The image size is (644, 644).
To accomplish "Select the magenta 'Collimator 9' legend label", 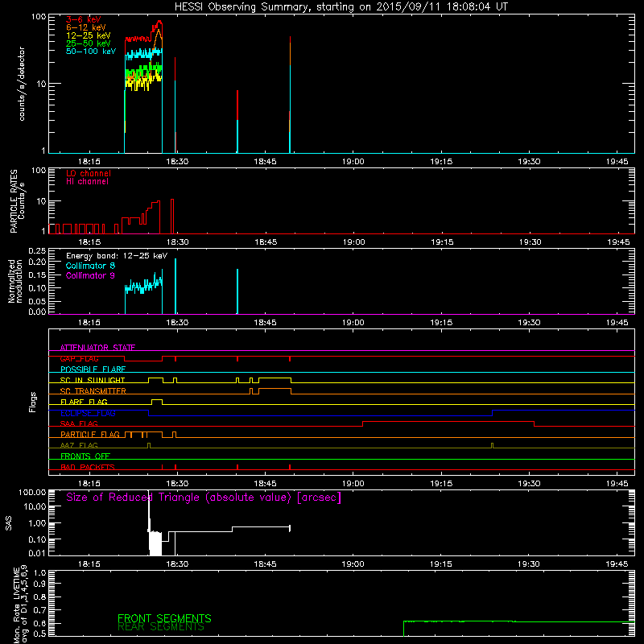I will (90, 275).
